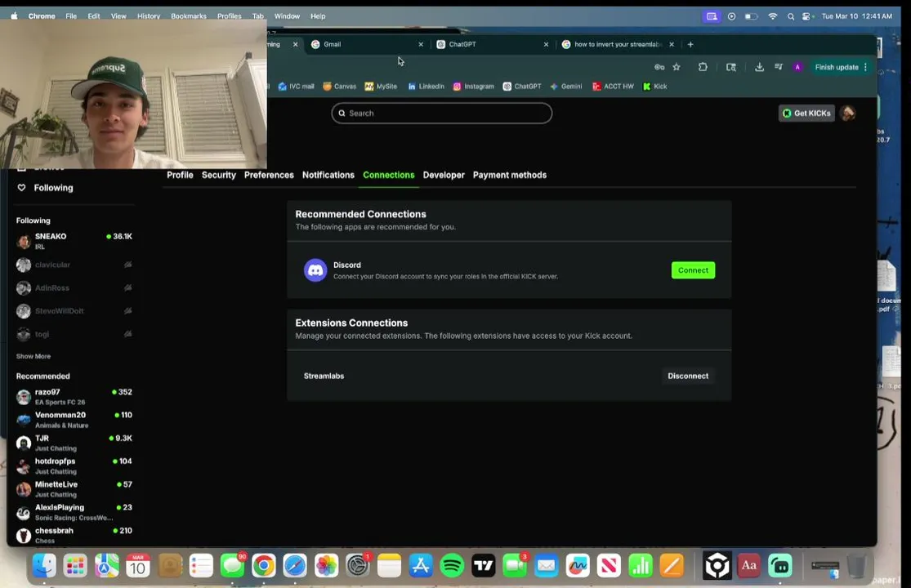Disconnect the Streamlabs extension
911x588 pixels.
click(x=688, y=376)
